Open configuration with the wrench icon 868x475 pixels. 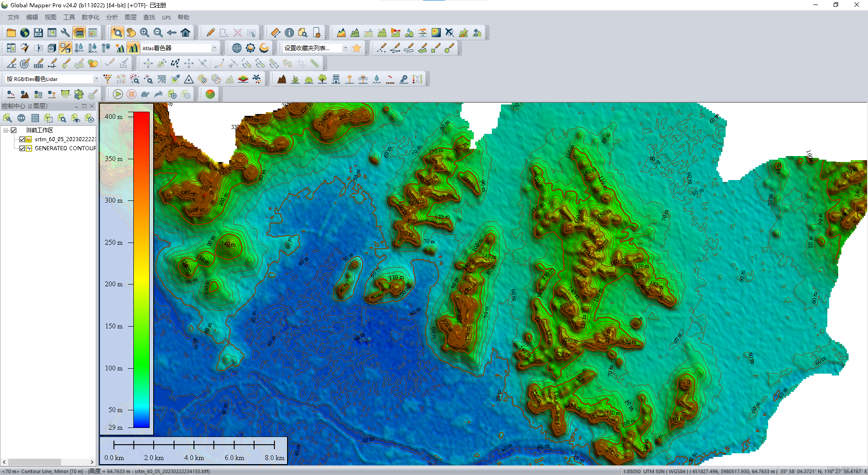(66, 33)
